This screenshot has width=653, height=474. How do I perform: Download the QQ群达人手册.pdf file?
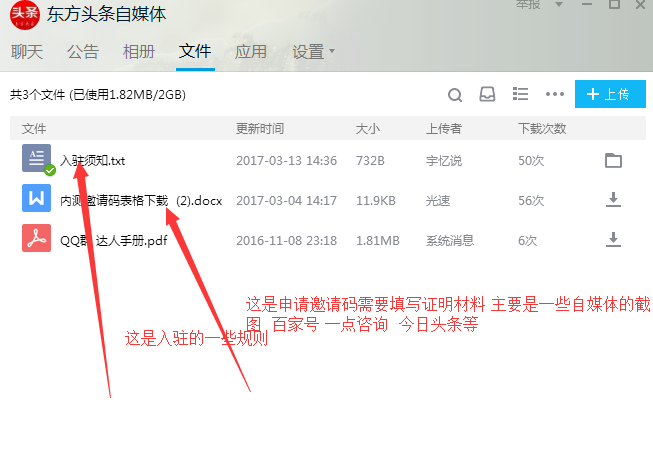point(613,240)
